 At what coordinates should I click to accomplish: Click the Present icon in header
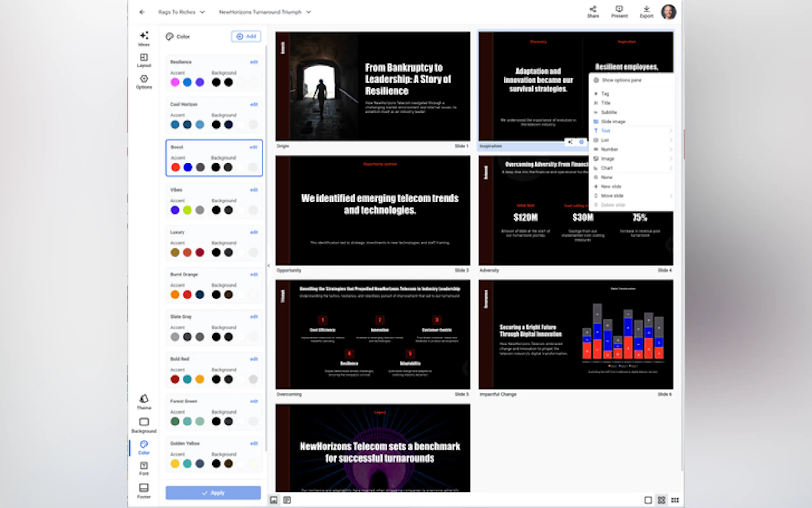[x=619, y=12]
